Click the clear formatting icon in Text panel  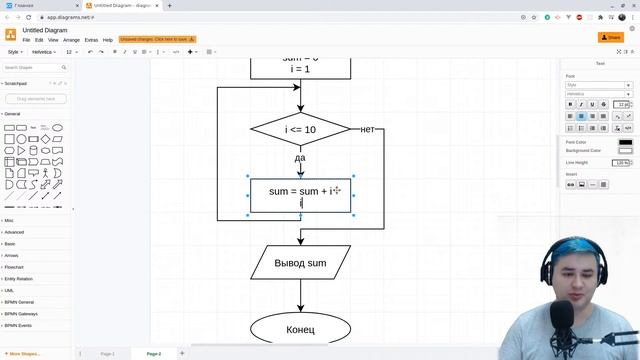[x=617, y=128]
